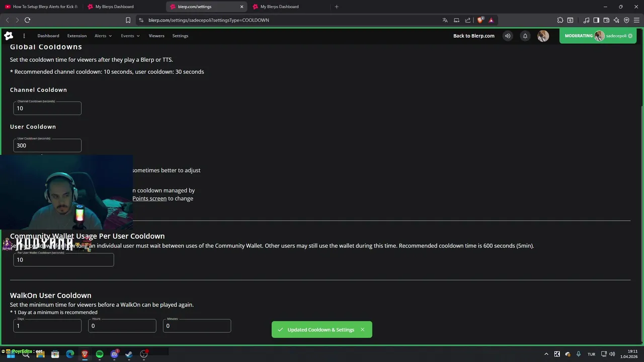Focus the Channel Cooldown seconds field
This screenshot has height=362, width=644.
47,108
